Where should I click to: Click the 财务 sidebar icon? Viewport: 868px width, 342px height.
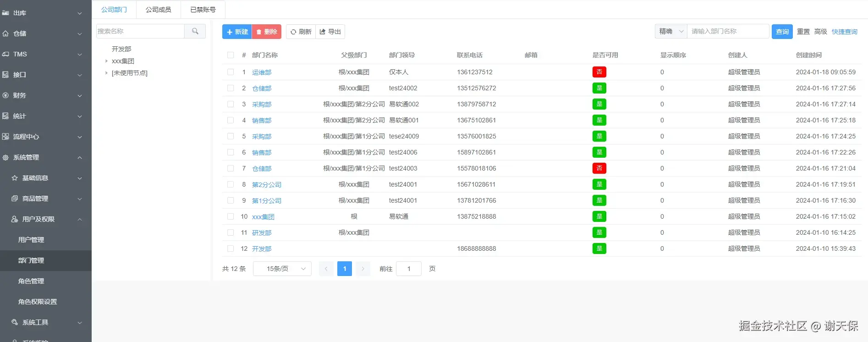(x=5, y=95)
